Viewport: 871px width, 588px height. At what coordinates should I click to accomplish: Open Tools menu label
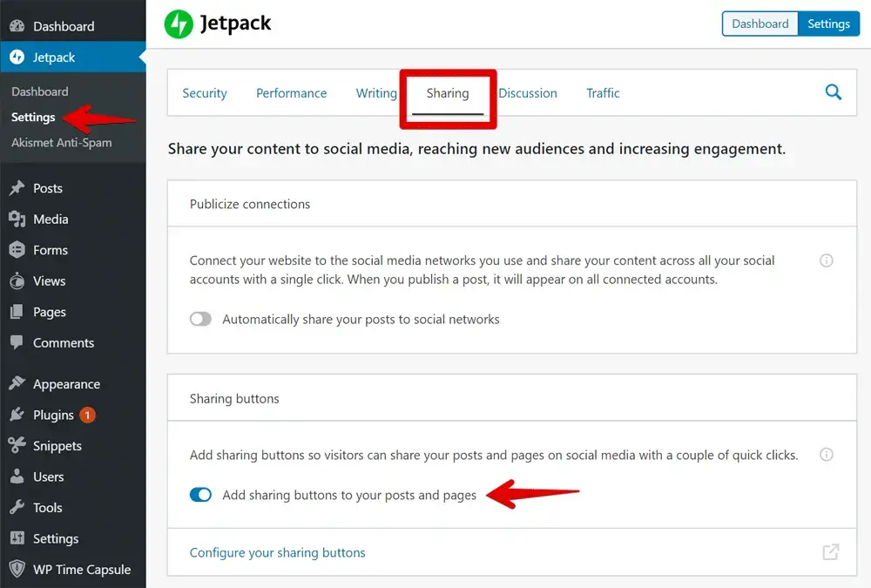point(48,507)
